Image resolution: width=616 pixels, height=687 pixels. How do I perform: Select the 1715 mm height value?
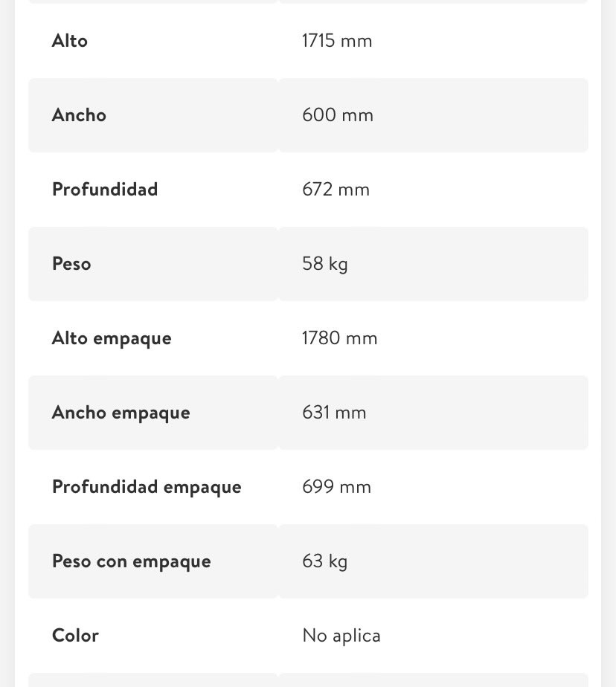click(x=337, y=41)
